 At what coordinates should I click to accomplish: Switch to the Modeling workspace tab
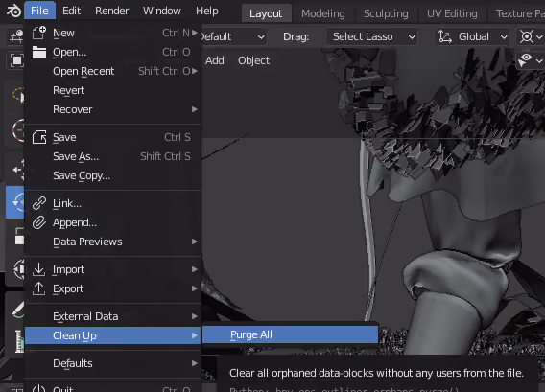coord(323,13)
